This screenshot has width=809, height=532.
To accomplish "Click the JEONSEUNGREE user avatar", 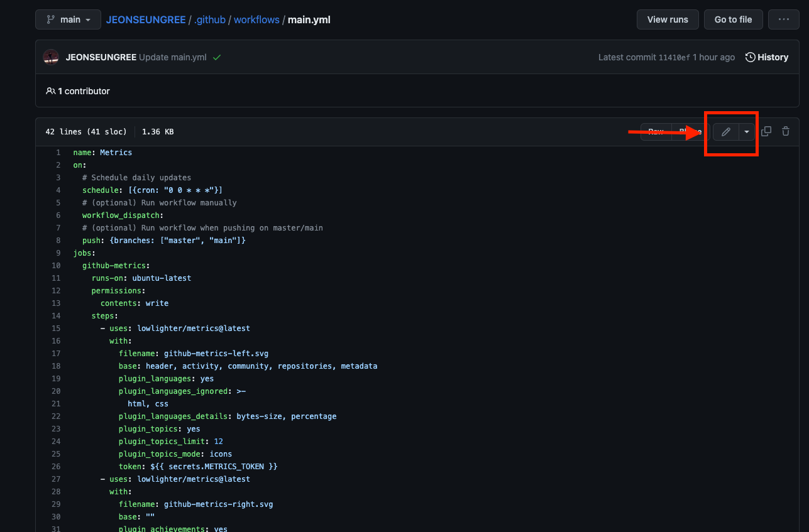I will pos(51,57).
